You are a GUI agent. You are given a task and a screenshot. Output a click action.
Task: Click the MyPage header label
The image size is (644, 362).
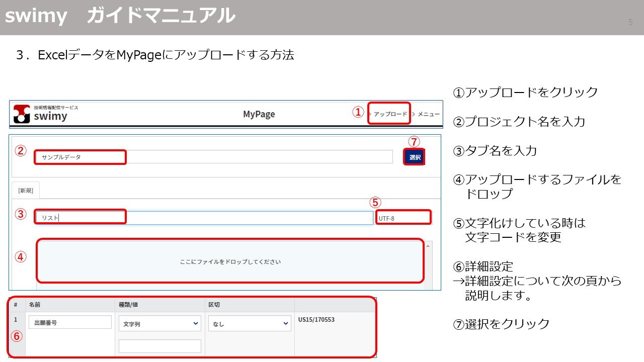[x=259, y=114]
